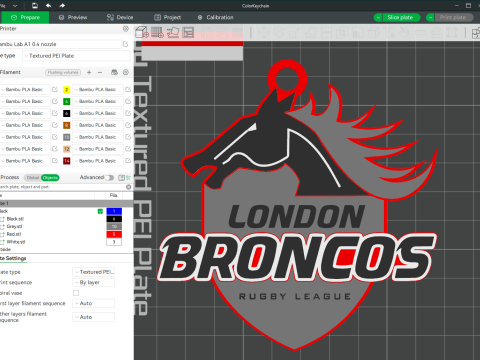Click the yellow filament 2 color swatch
This screenshot has height=360, width=480.
pos(67,90)
